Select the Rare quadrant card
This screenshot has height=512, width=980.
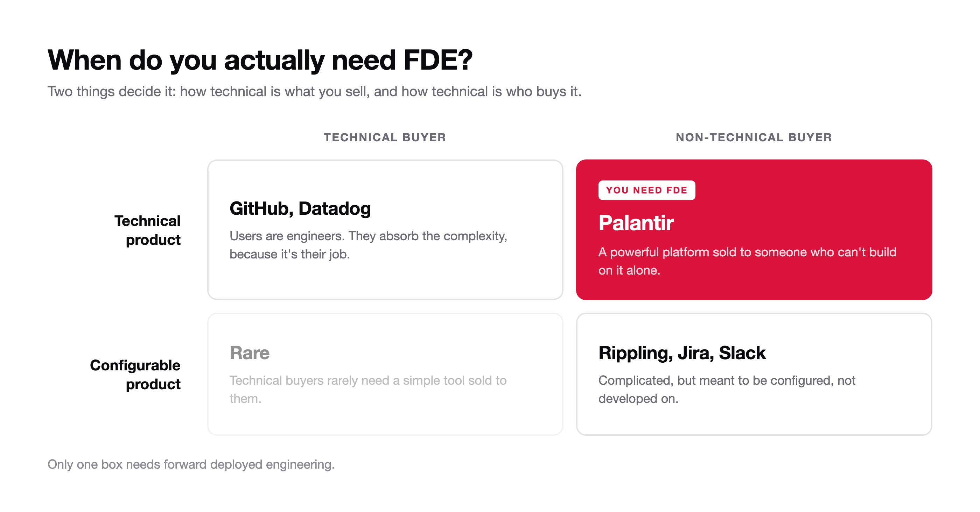tap(385, 375)
